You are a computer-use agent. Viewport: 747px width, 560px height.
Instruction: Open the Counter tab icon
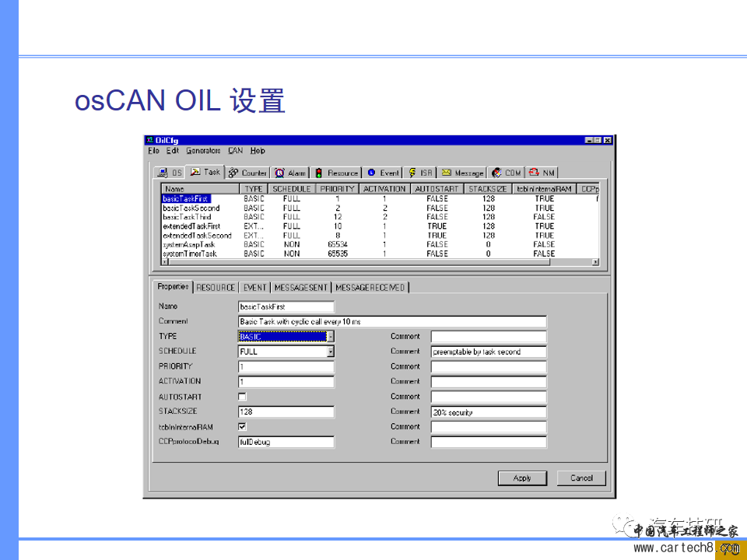[233, 173]
